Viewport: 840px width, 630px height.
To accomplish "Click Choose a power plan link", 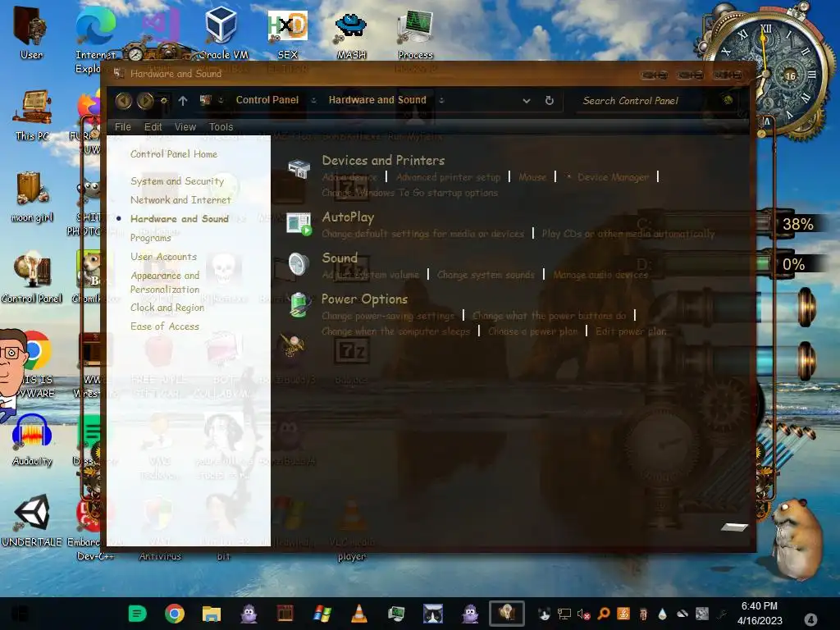I will click(533, 331).
